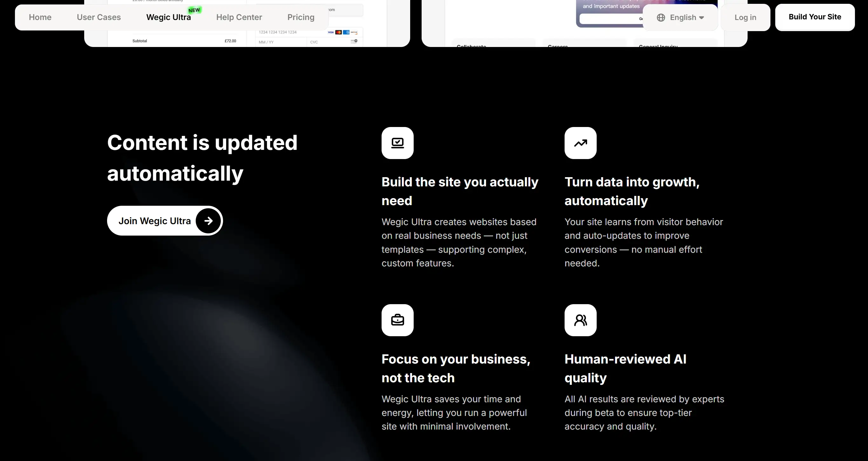Open the Help Center menu item
Viewport: 868px width, 461px height.
[x=239, y=17]
